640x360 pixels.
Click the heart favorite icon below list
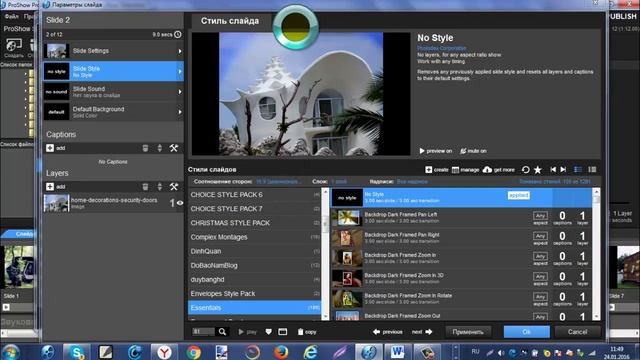[x=269, y=332]
